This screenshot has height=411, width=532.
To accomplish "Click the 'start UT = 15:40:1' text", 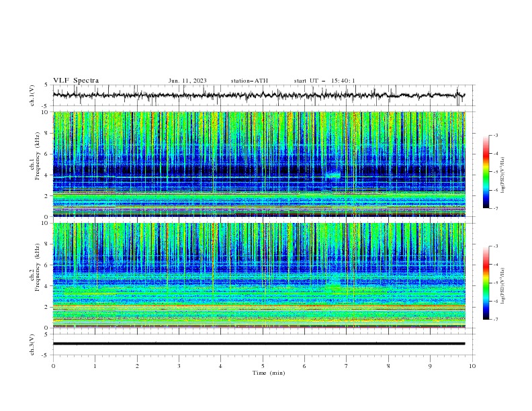I will [324, 81].
